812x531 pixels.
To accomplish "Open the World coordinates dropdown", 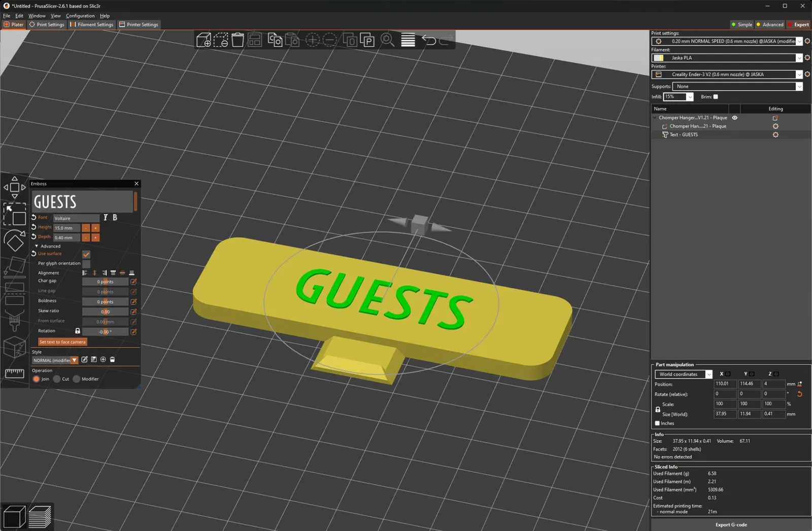I will click(x=684, y=374).
